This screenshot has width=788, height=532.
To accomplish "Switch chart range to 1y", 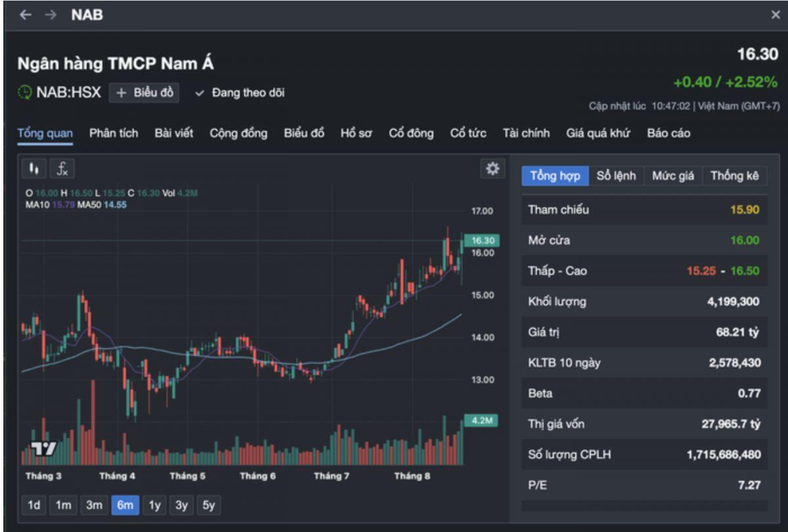I will [x=155, y=505].
